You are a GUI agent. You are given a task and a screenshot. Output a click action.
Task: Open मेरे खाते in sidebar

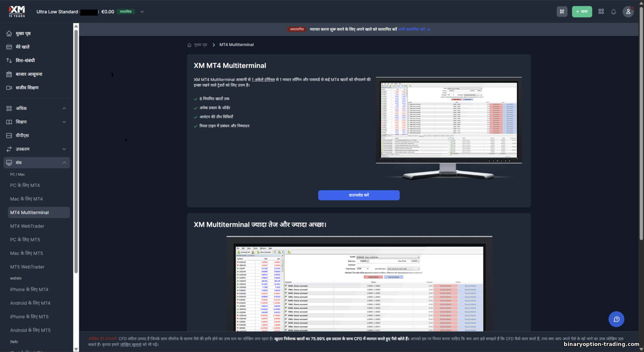point(22,47)
